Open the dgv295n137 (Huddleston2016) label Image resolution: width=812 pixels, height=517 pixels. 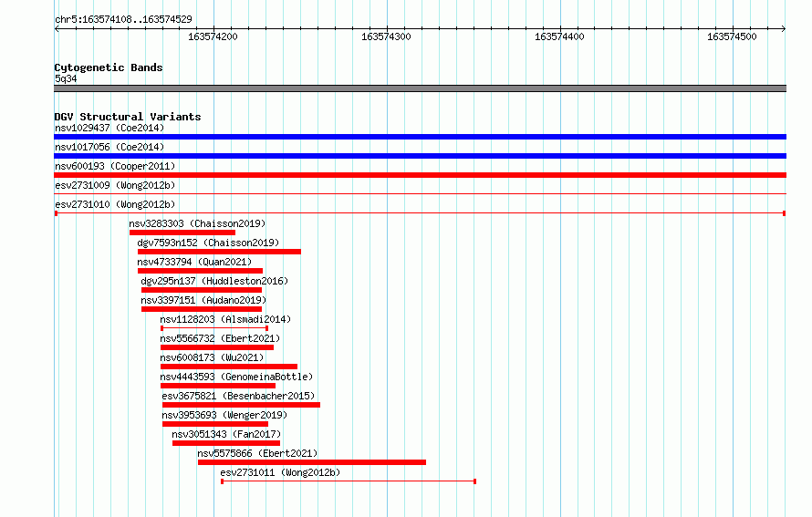click(x=214, y=281)
